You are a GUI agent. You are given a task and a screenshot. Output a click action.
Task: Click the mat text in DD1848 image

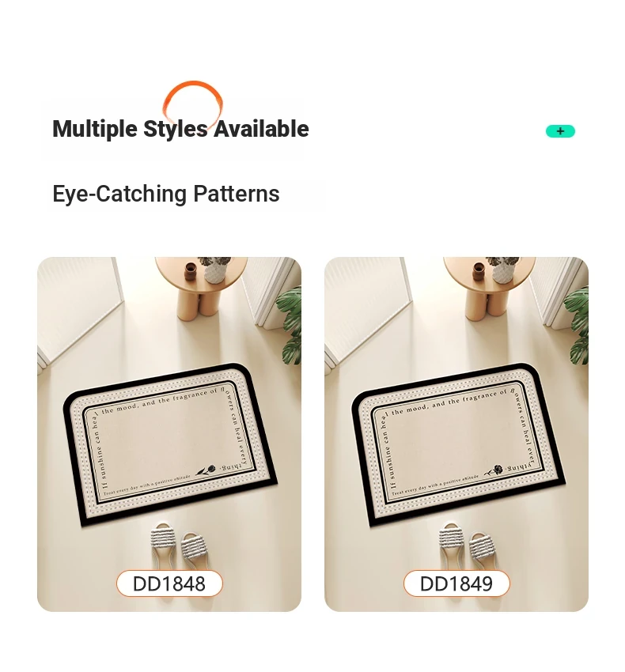pos(169,441)
